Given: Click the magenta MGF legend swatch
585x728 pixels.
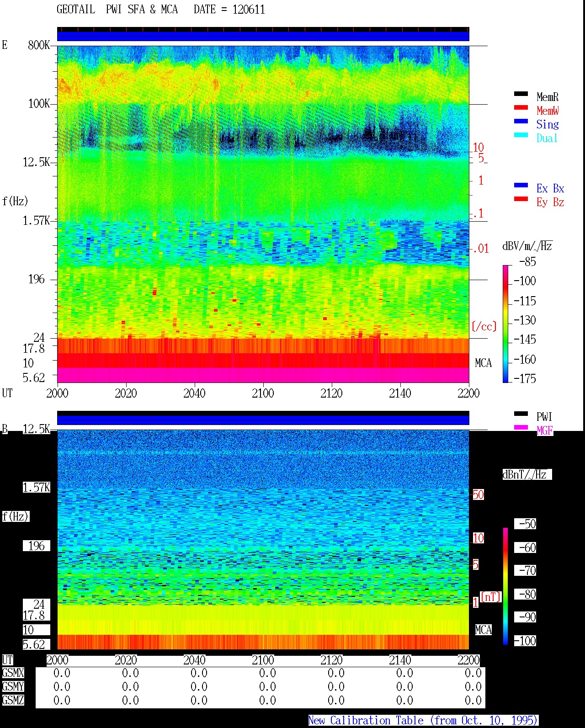Looking at the screenshot, I should click(x=521, y=428).
